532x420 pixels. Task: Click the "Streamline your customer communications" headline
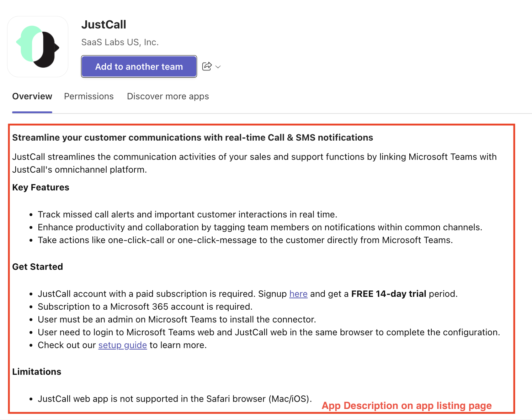[193, 138]
